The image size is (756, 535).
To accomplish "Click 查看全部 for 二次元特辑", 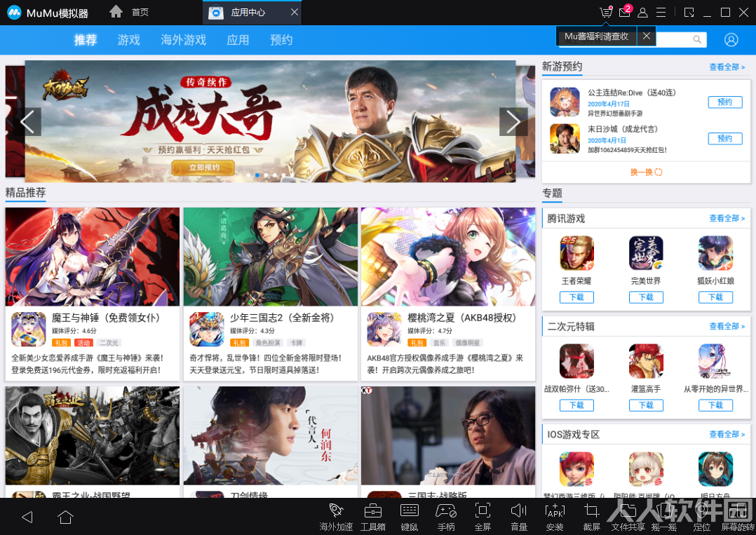I will pos(727,326).
